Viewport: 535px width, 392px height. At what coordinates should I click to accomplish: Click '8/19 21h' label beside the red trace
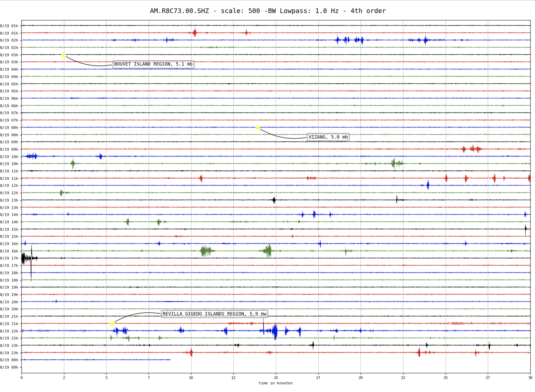click(9, 324)
